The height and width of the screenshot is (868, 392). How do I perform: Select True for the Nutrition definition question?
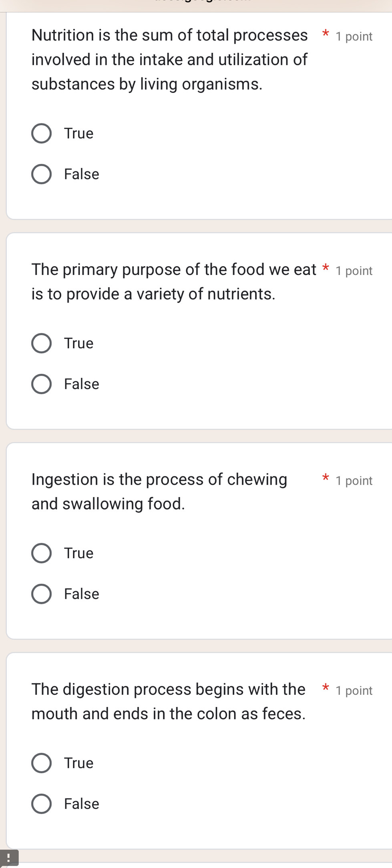pyautogui.click(x=41, y=134)
